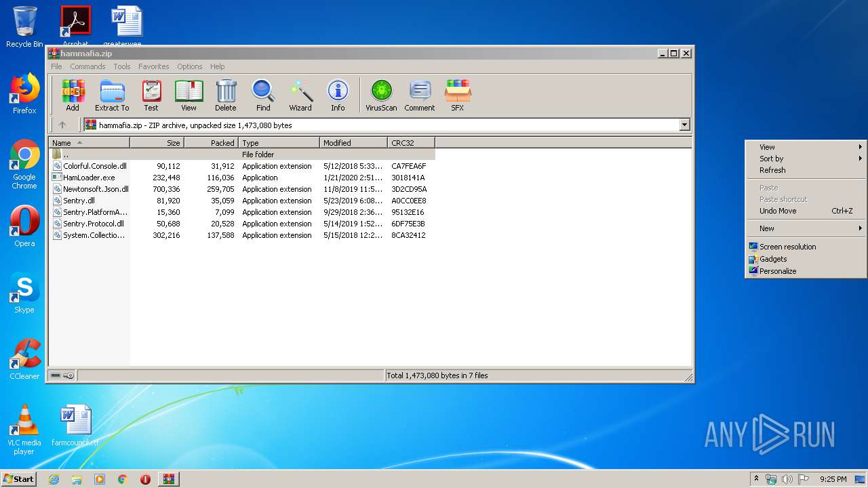Open the Commands menu

[87, 66]
